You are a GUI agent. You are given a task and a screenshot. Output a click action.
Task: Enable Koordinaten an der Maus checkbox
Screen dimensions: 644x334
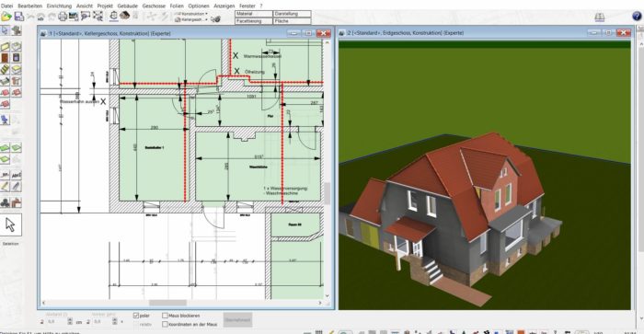click(165, 324)
